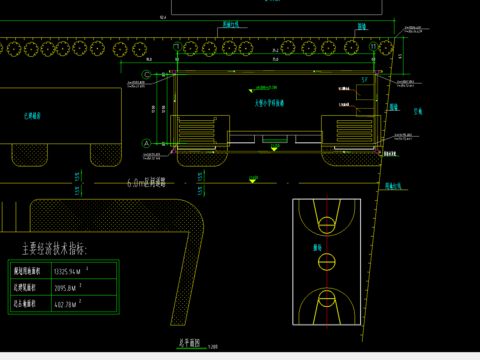The height and width of the screenshot is (360, 480).
Task: Click the 402.78M area value cell
Action: (x=84, y=303)
